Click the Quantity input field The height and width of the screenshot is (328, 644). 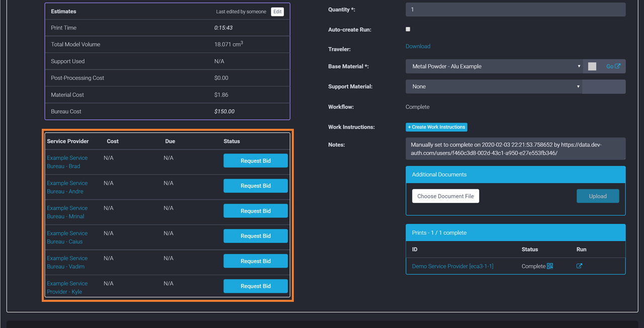tap(515, 10)
